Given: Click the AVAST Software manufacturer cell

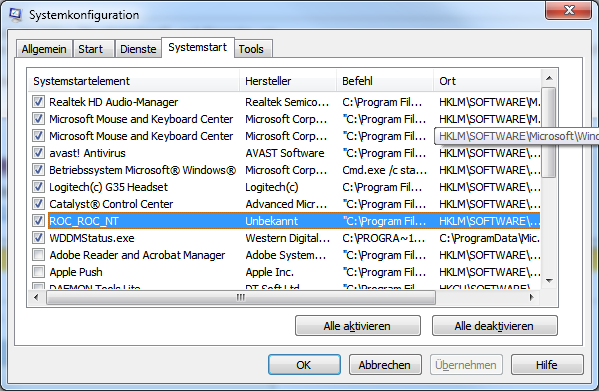Looking at the screenshot, I should tap(285, 153).
